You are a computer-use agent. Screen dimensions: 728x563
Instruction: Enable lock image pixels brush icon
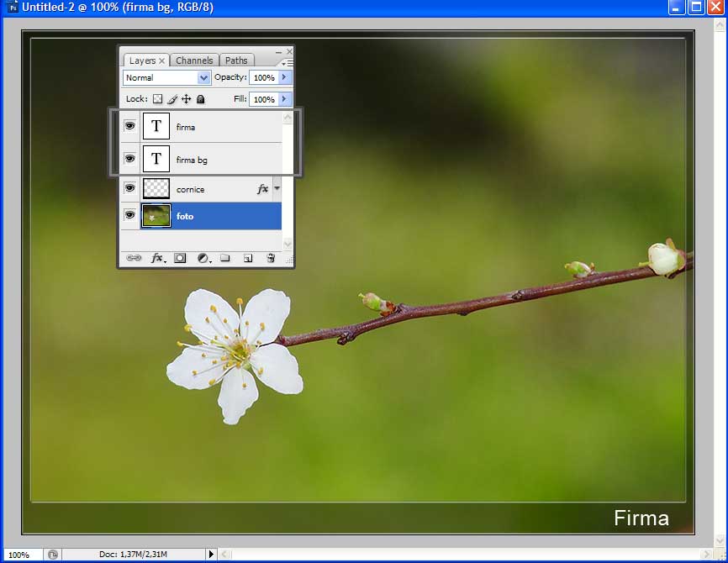pos(172,99)
